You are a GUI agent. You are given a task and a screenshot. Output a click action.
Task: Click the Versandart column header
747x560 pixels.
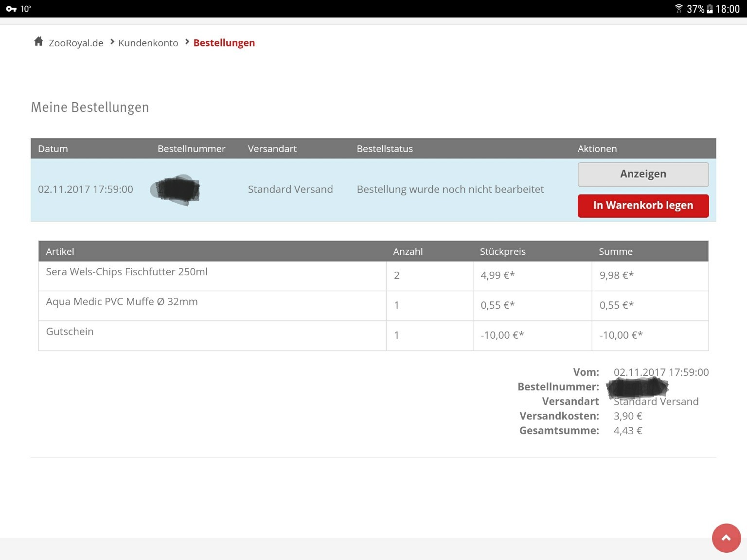tap(272, 149)
